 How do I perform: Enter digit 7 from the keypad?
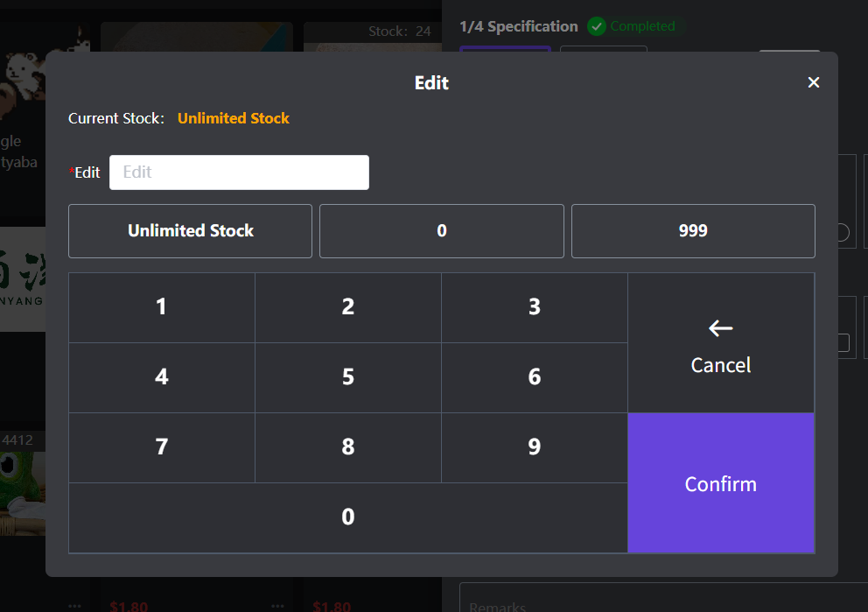pos(162,447)
